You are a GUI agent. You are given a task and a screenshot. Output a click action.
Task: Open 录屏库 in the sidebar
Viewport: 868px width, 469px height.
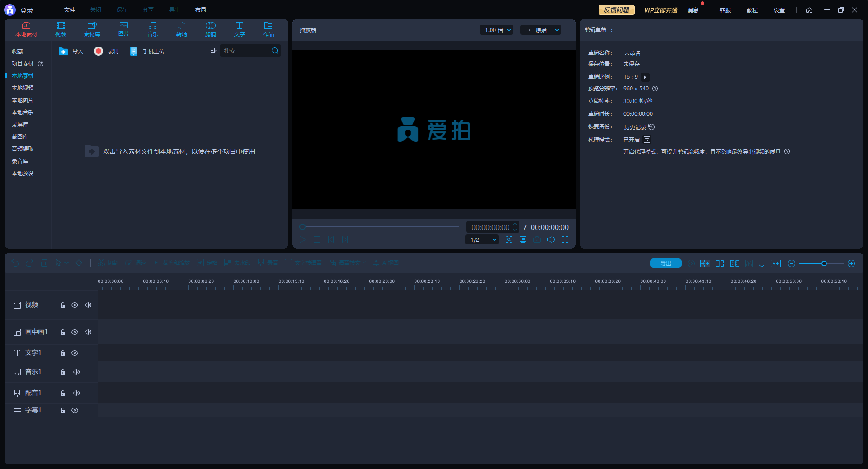click(x=20, y=125)
